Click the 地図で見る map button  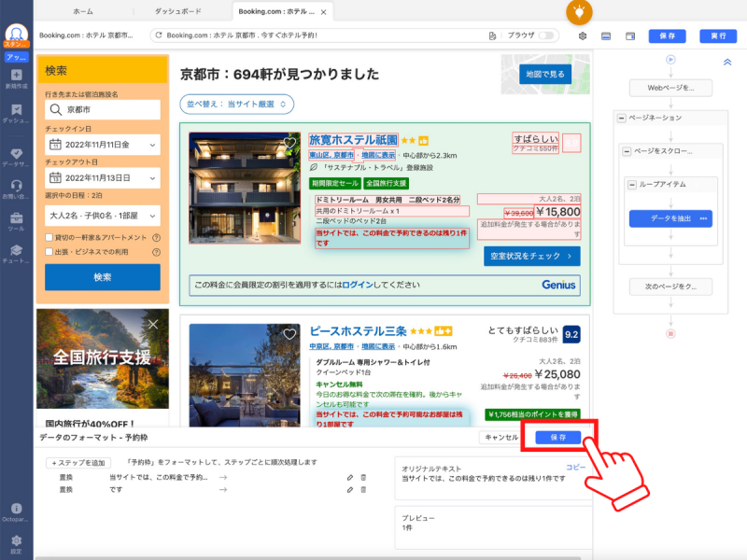pos(545,75)
